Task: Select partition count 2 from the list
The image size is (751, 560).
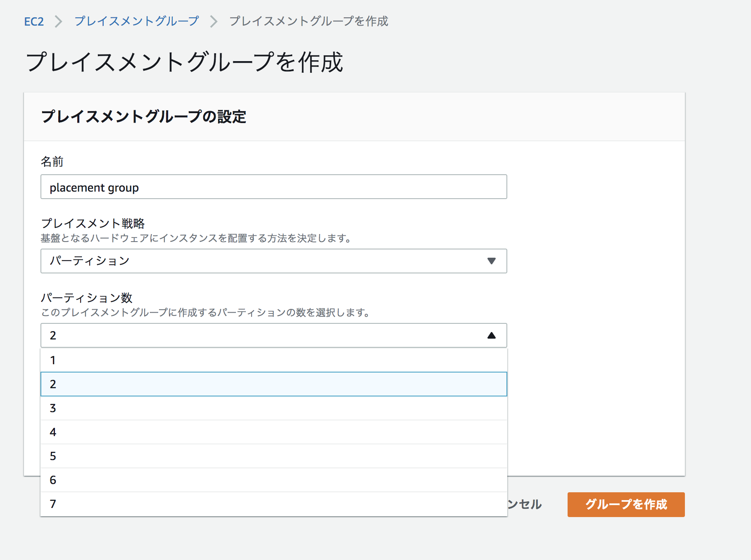Action: coord(273,384)
